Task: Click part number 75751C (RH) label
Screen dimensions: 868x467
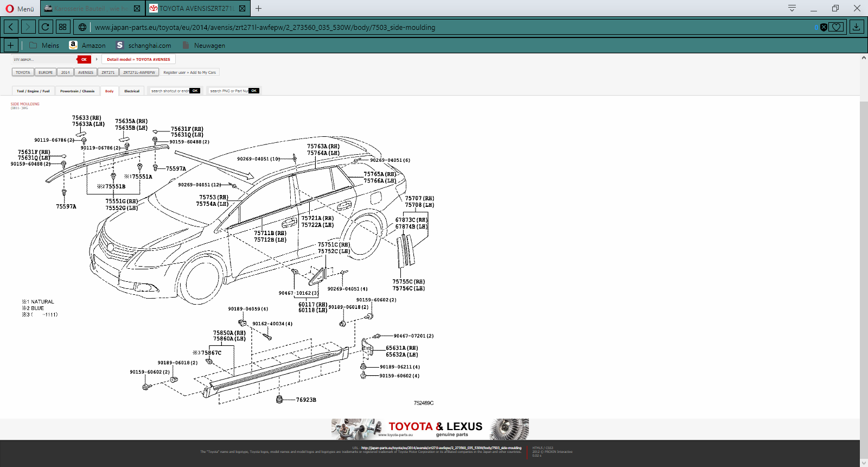Action: [334, 245]
